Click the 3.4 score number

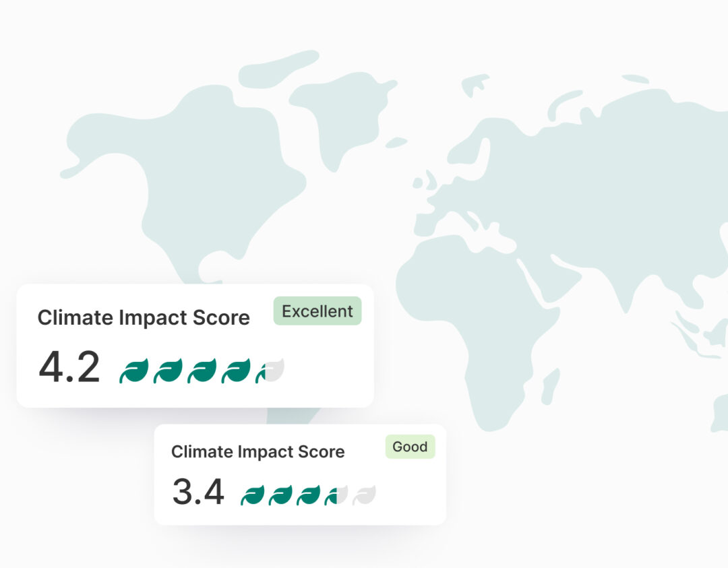198,492
